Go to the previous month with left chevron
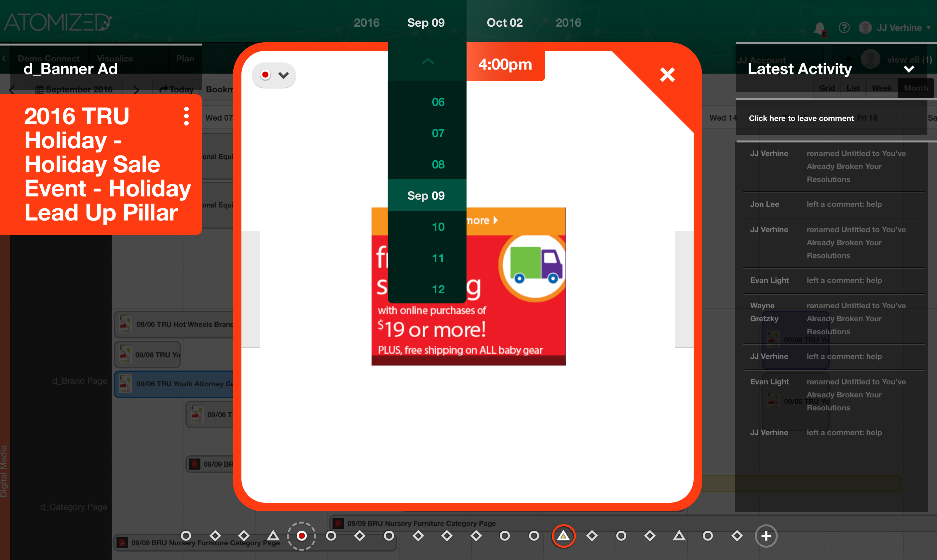937x560 pixels. (12, 90)
